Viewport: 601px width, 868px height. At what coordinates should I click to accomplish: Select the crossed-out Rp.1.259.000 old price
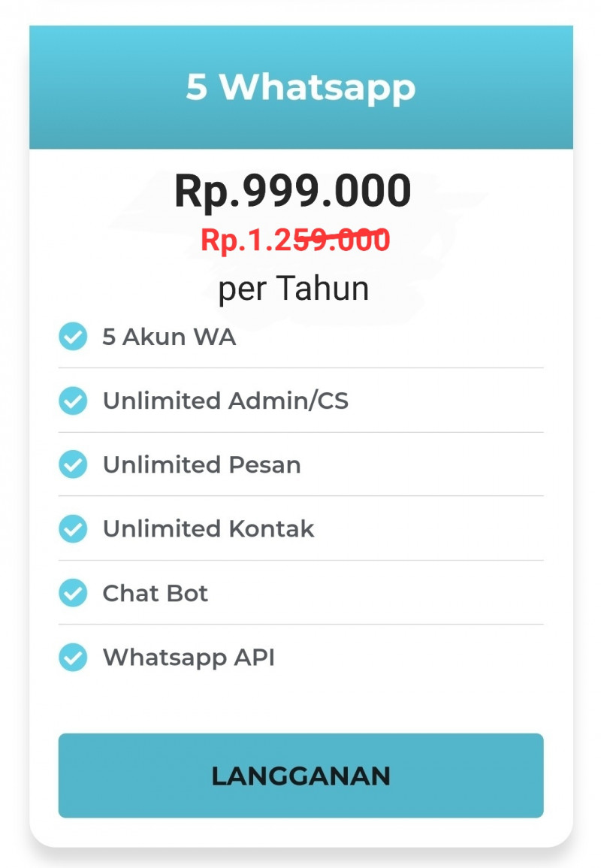(295, 240)
